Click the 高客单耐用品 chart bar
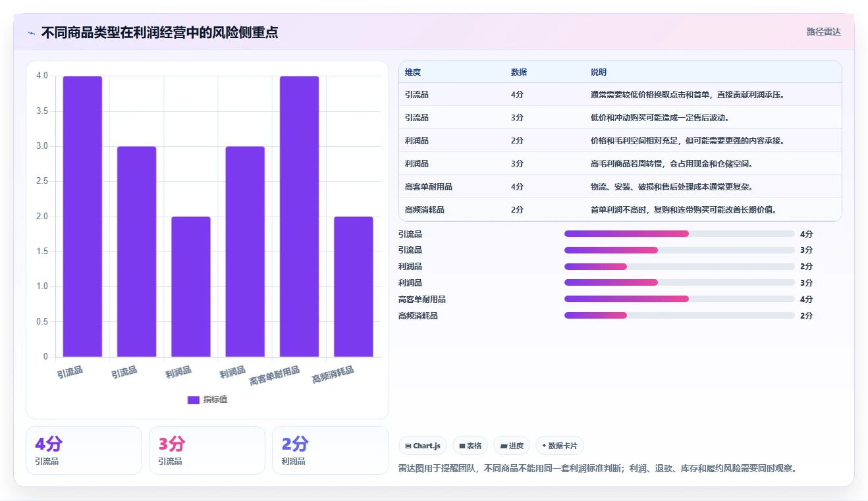 tap(299, 217)
